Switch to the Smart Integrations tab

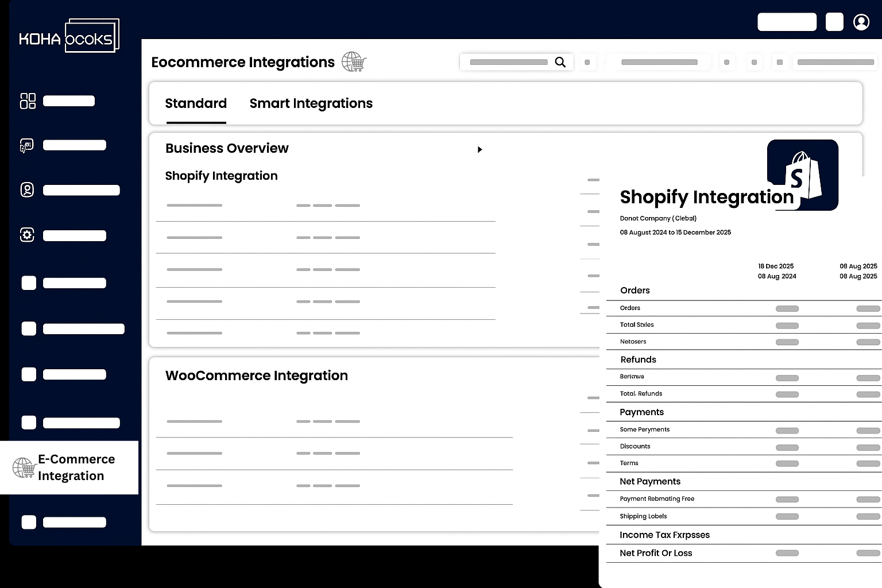point(311,103)
